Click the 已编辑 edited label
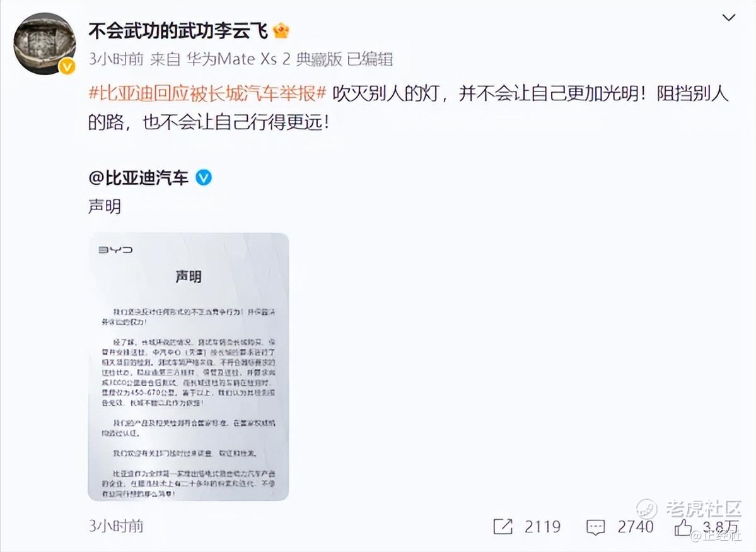 coord(370,59)
